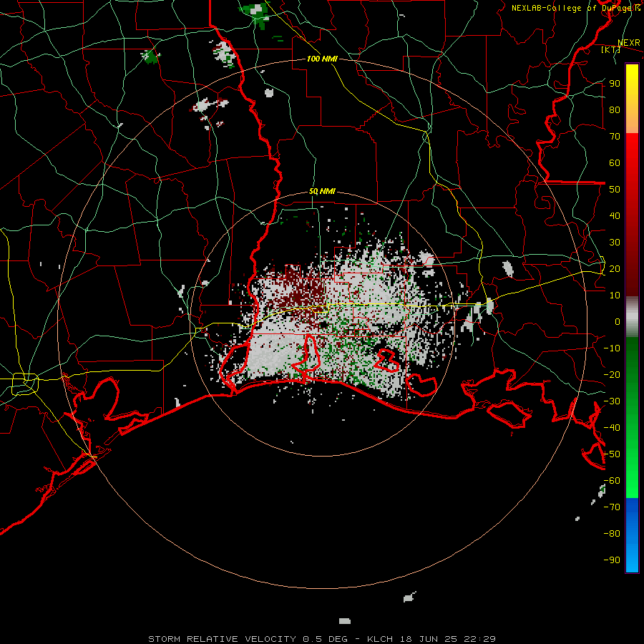Click the -20 value on velocity scale
Image resolution: width=644 pixels, height=644 pixels.
[x=612, y=375]
